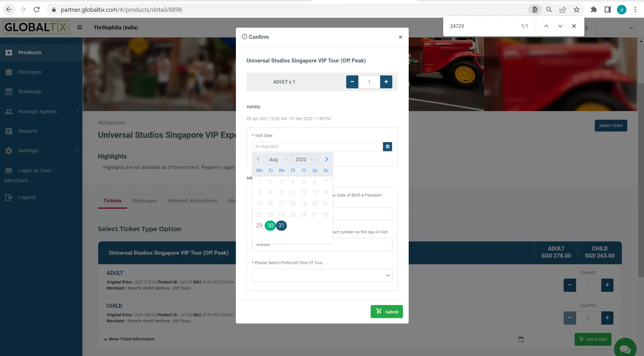The width and height of the screenshot is (644, 356).
Task: Decrease ADULT ticket quantity on page
Action: coord(570,285)
